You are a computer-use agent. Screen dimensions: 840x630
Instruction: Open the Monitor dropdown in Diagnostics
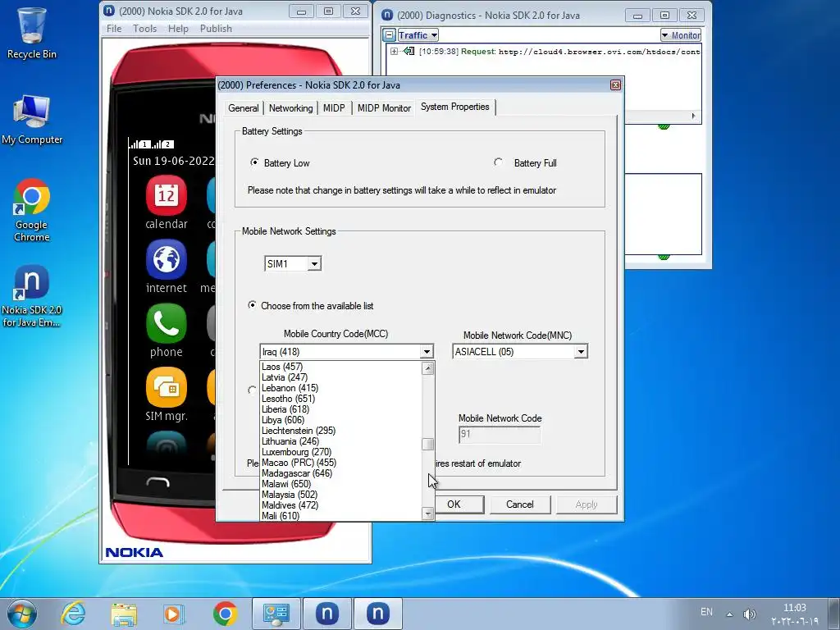[681, 35]
